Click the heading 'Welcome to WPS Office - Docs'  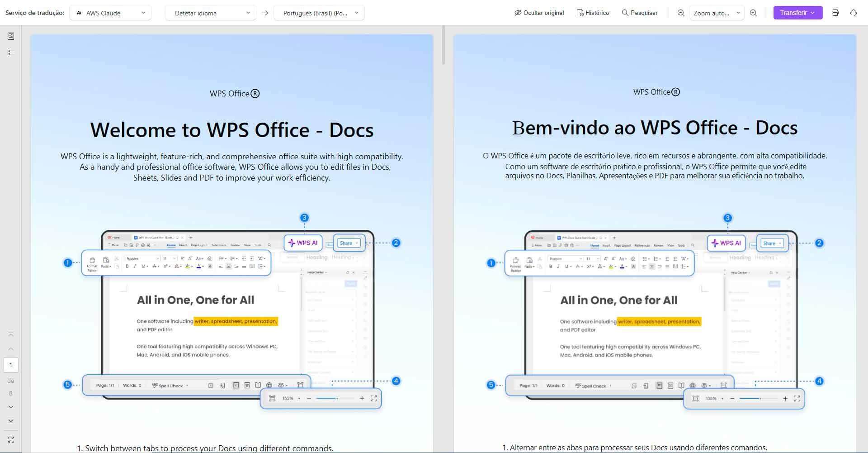click(232, 130)
